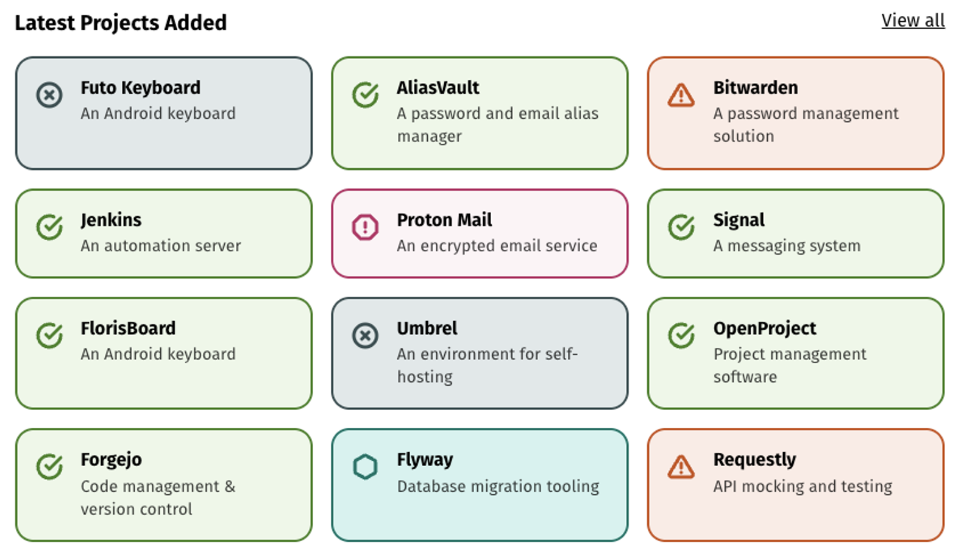This screenshot has height=560, width=975.
Task: Click the crossed-circle icon on Umbrel card
Action: (366, 336)
